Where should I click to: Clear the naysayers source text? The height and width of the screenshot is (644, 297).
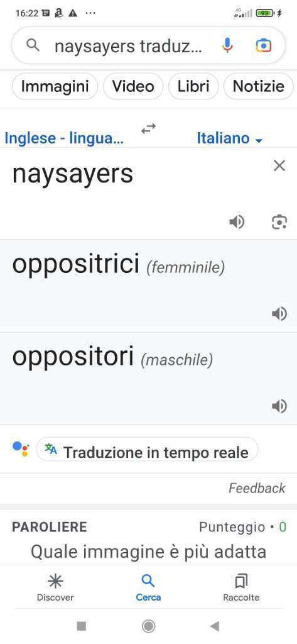tap(279, 166)
